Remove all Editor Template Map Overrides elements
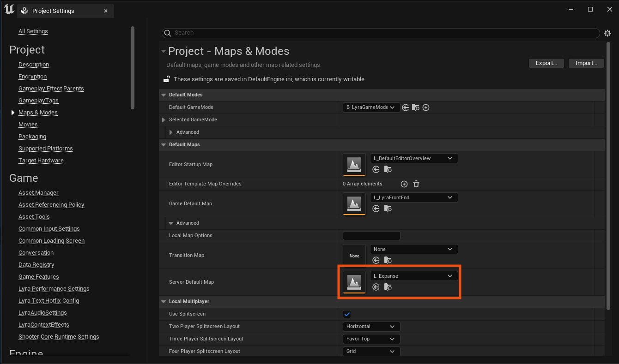The width and height of the screenshot is (619, 364). [416, 184]
